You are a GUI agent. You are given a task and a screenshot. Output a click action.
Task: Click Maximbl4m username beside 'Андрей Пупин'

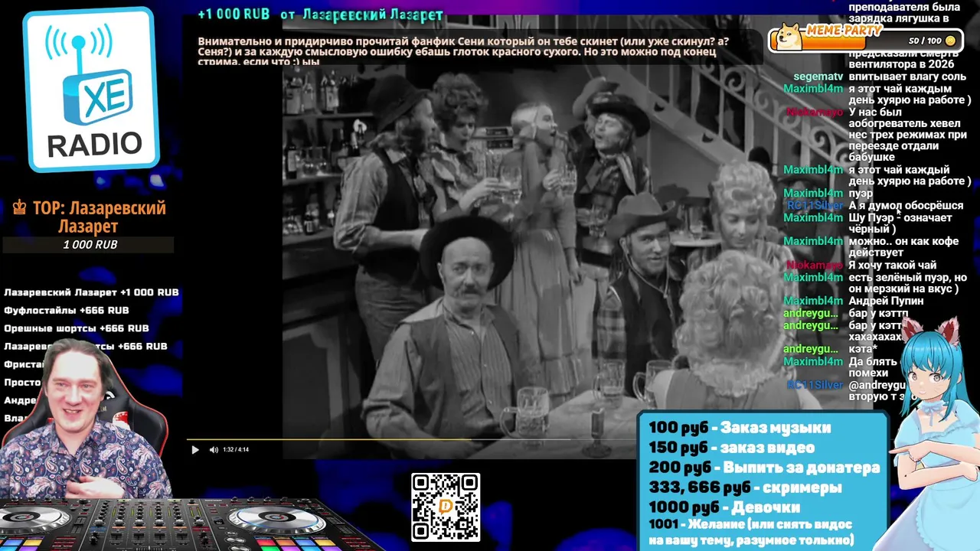[812, 301]
